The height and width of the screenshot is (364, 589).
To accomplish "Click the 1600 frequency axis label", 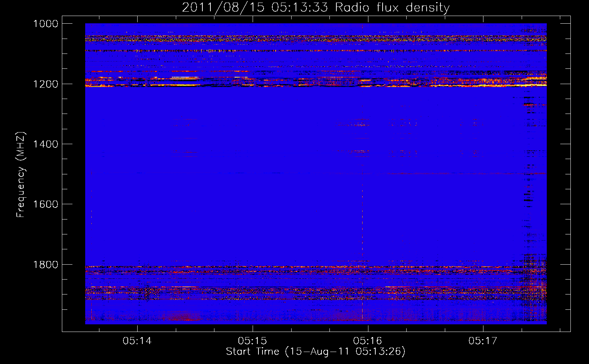I will (46, 204).
